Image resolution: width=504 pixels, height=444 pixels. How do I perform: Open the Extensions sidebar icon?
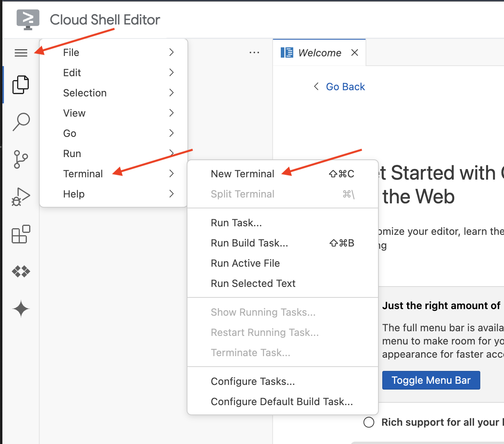[21, 234]
